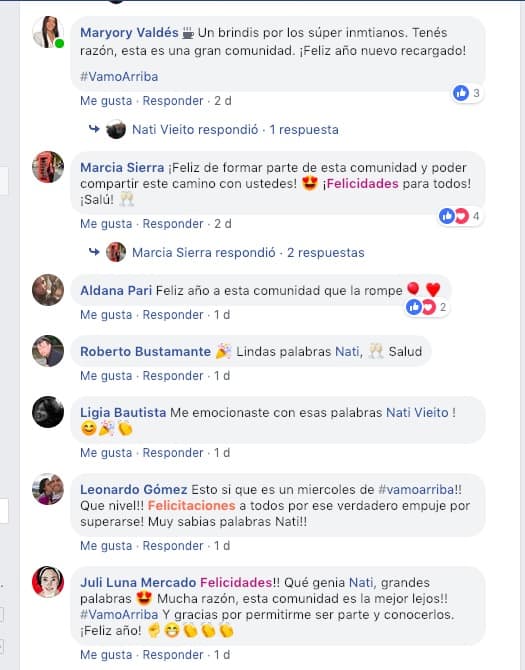525x670 pixels.
Task: Toggle Me gusta on Leonardo Gómez's comment
Action: (106, 546)
